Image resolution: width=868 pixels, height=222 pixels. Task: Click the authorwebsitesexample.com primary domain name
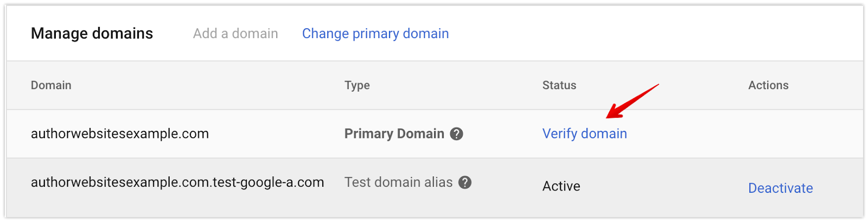[x=120, y=134]
